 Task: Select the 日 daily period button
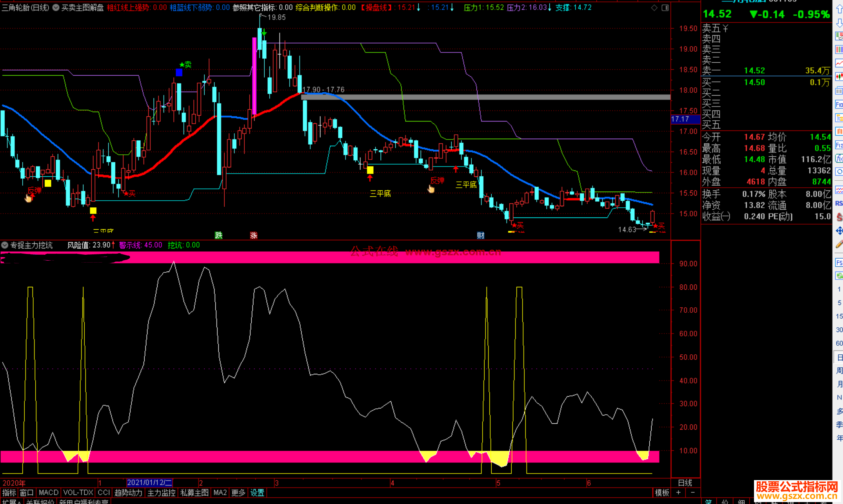pos(839,357)
